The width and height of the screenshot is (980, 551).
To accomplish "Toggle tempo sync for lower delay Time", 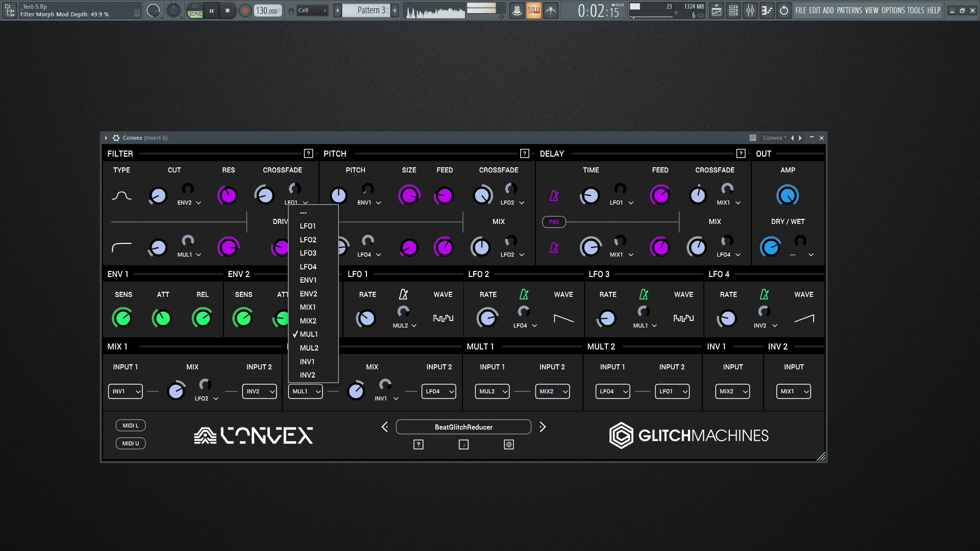I will [x=554, y=248].
